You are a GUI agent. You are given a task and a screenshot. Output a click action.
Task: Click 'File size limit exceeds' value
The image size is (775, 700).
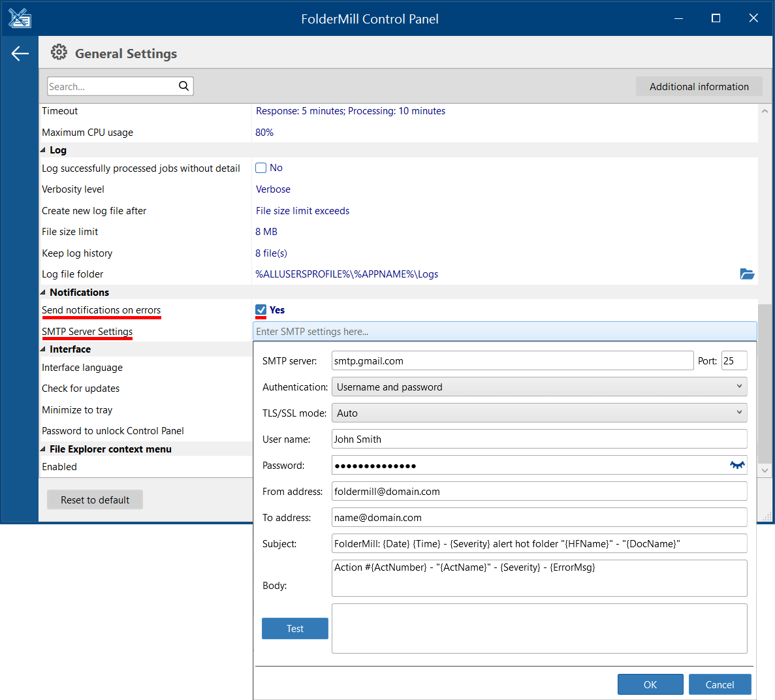(x=302, y=211)
